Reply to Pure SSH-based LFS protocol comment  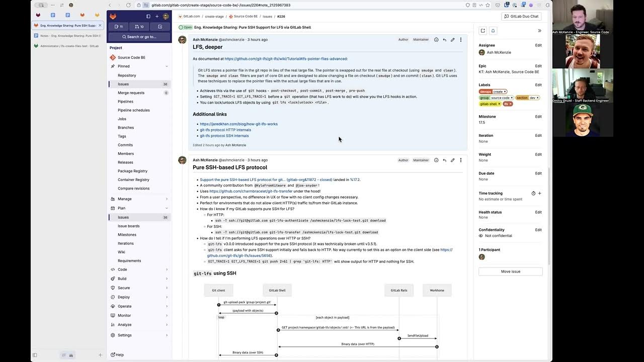(x=444, y=160)
